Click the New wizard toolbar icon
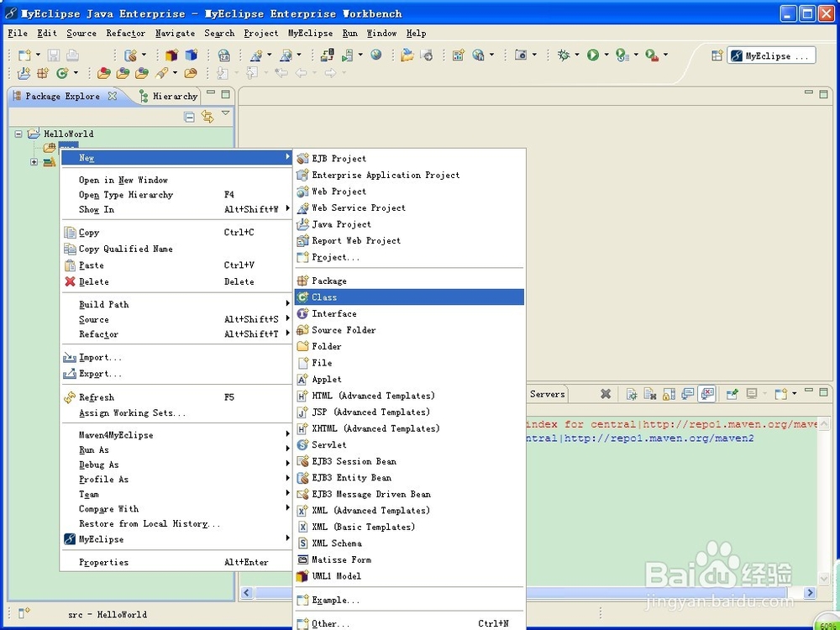840x630 pixels. [x=24, y=55]
